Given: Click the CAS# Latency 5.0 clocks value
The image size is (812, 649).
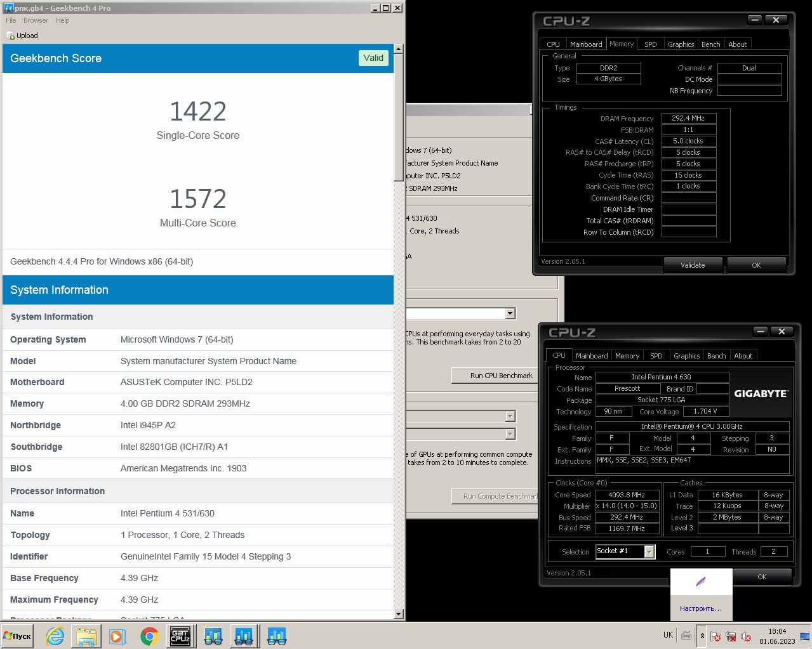Looking at the screenshot, I should point(689,141).
